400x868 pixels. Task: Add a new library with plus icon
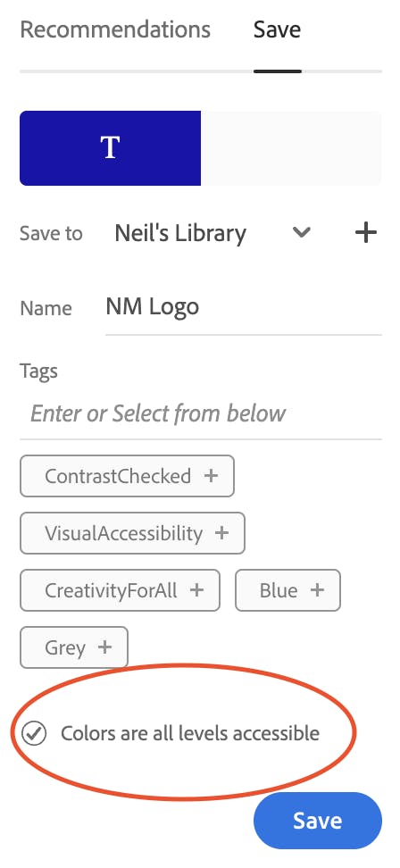(366, 232)
